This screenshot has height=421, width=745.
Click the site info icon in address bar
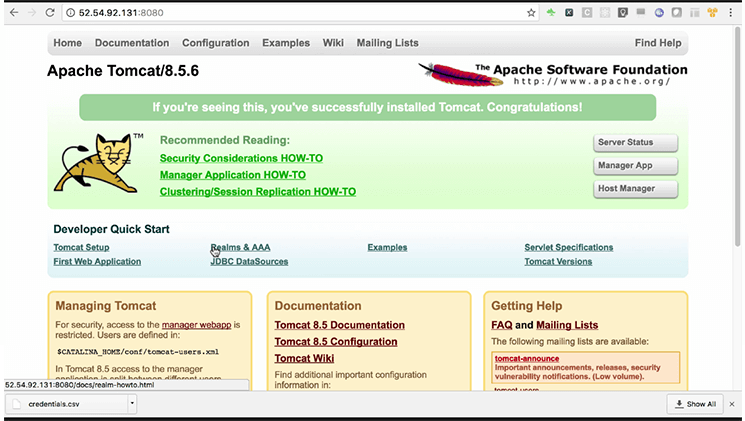[x=71, y=13]
